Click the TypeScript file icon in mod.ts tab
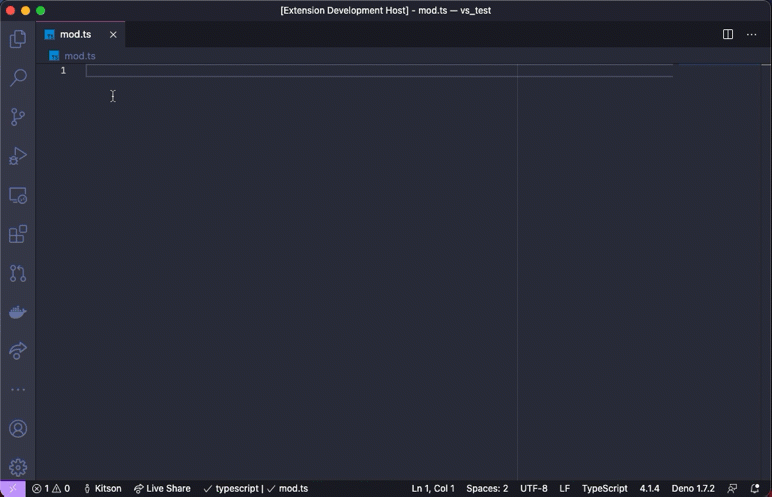The width and height of the screenshot is (772, 497). point(49,34)
